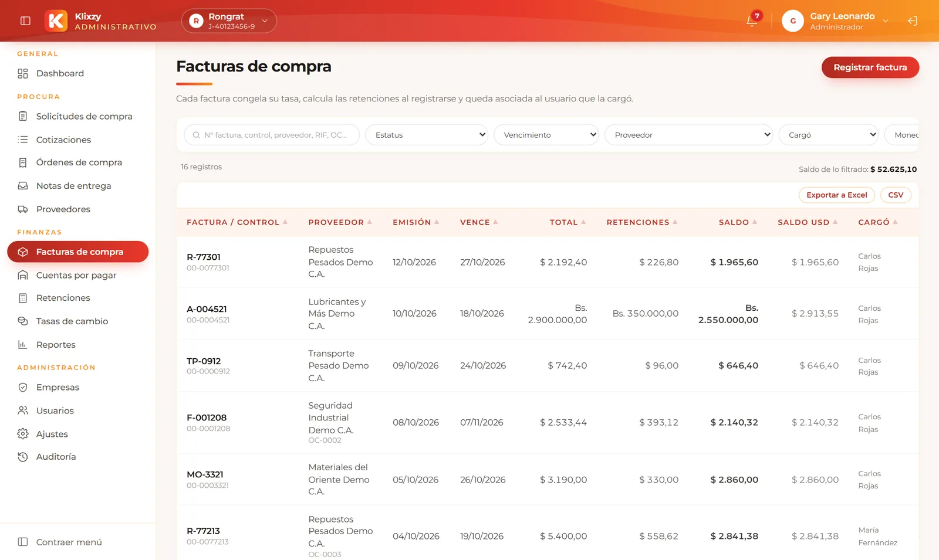Select invoice number A-004521

[207, 309]
